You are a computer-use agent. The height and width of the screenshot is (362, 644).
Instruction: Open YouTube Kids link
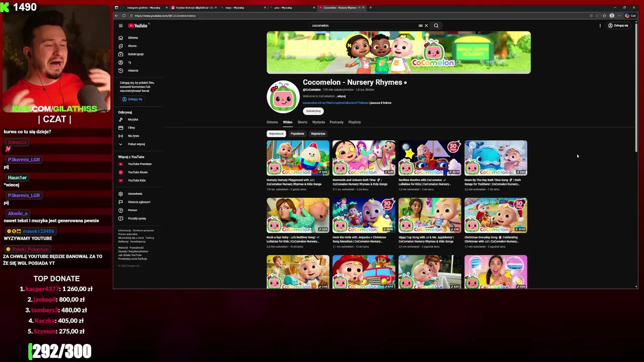click(x=137, y=180)
